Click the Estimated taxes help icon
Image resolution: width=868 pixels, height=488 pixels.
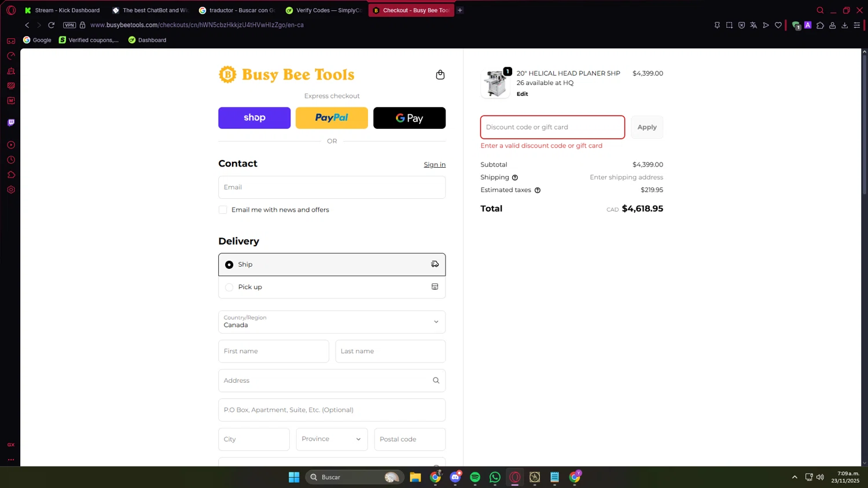pos(538,190)
